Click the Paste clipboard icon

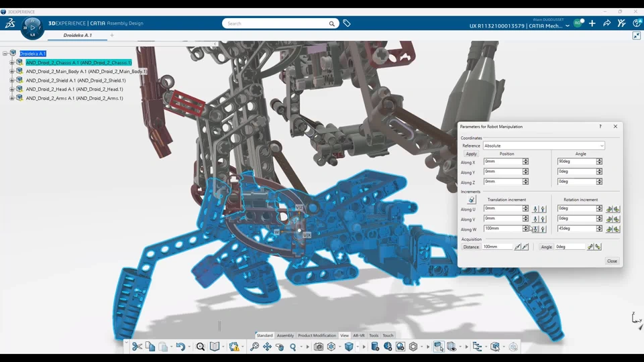[x=163, y=347]
